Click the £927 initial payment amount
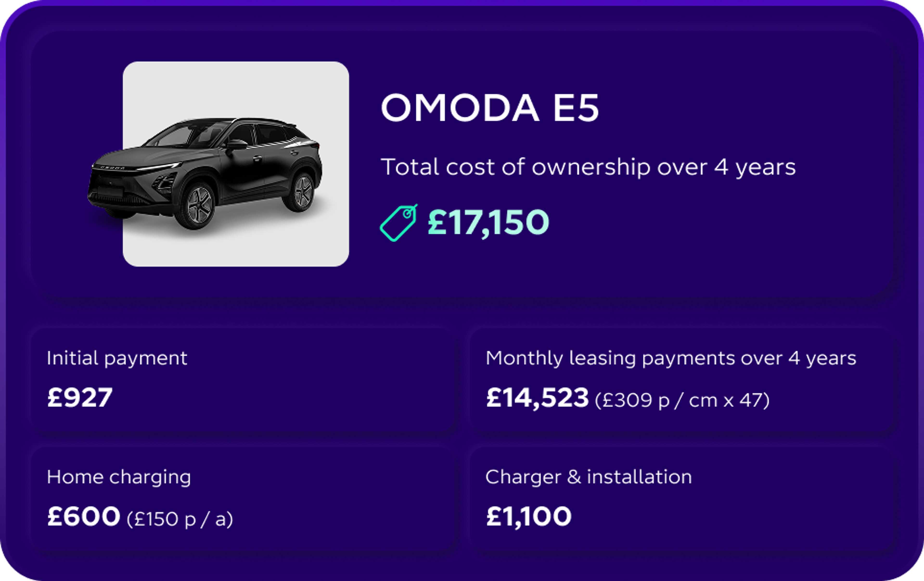The height and width of the screenshot is (581, 924). point(80,397)
